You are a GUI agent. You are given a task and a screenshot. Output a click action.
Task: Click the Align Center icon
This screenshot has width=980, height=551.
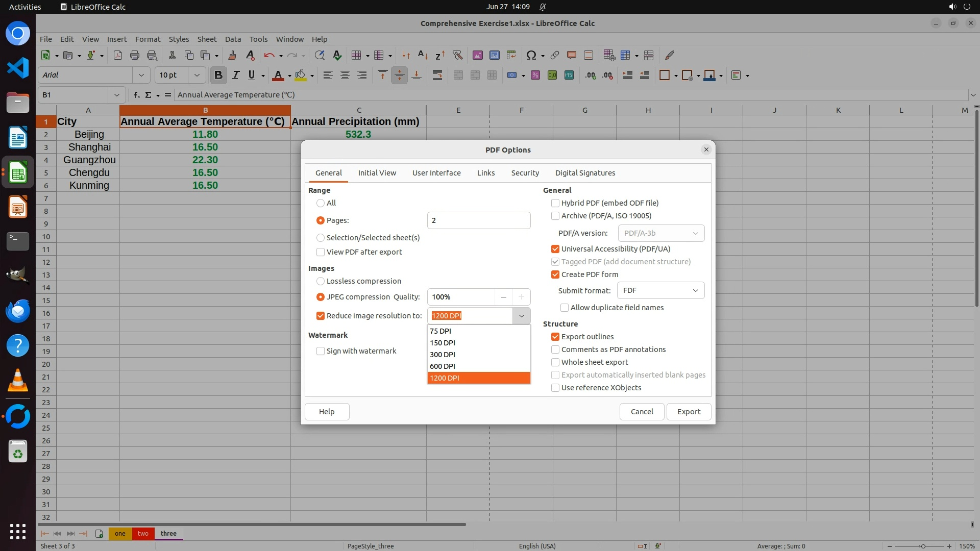click(x=345, y=76)
